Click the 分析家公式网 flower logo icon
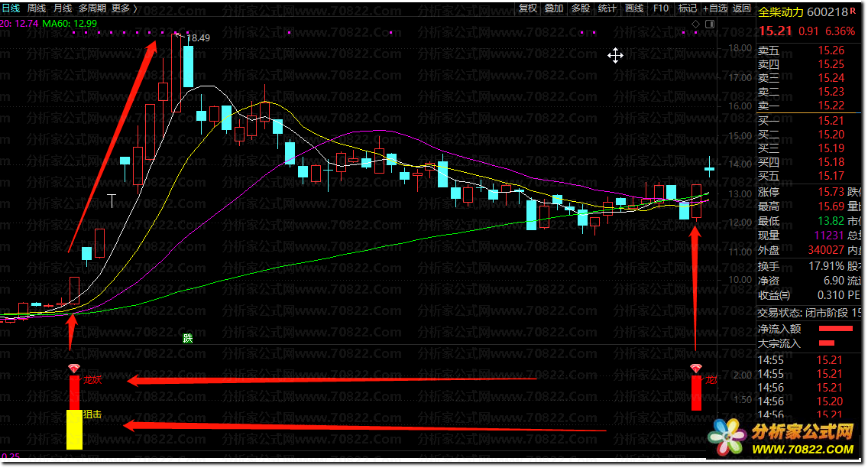This screenshot has height=468, width=868. tap(727, 437)
